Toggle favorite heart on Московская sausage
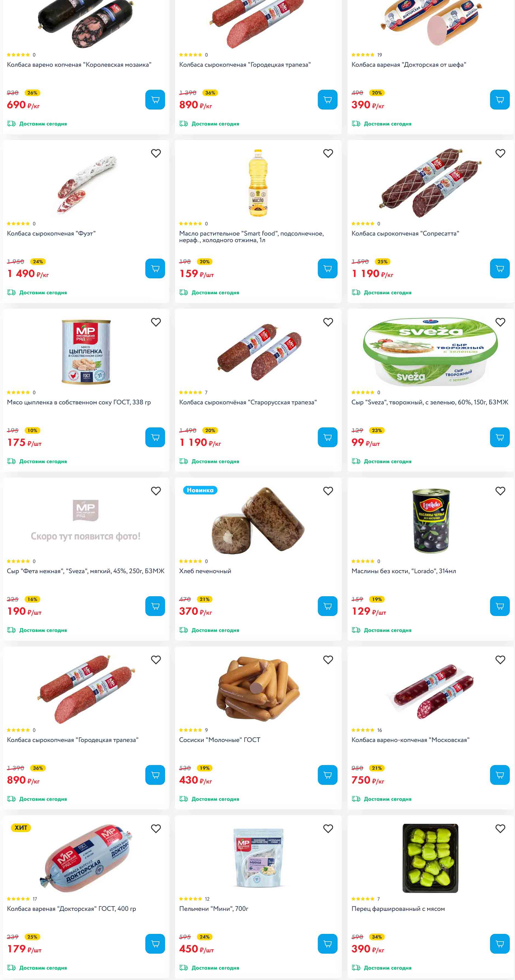 tap(500, 660)
